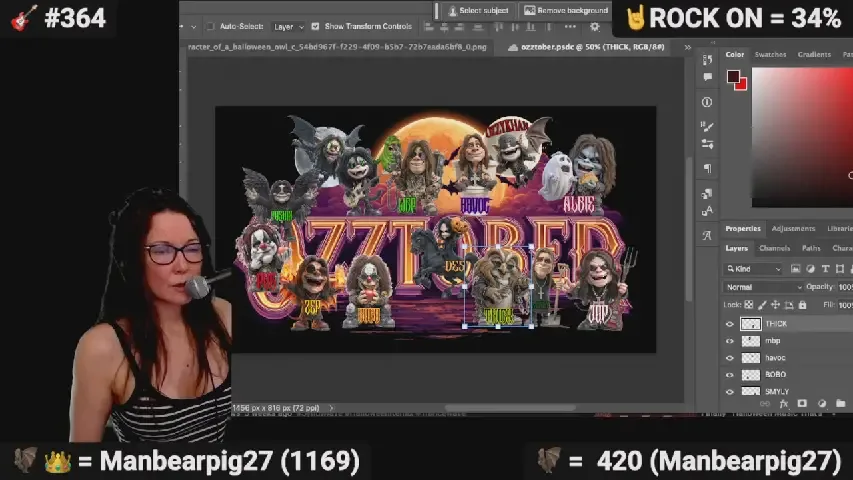Click the lock transparent pixels icon
Image resolution: width=853 pixels, height=480 pixels.
[750, 305]
